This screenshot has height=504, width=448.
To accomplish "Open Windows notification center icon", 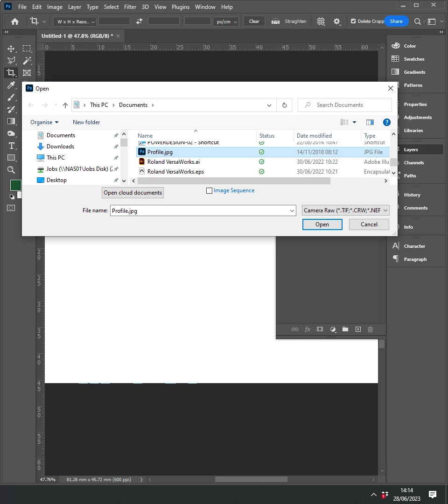I will [x=433, y=494].
